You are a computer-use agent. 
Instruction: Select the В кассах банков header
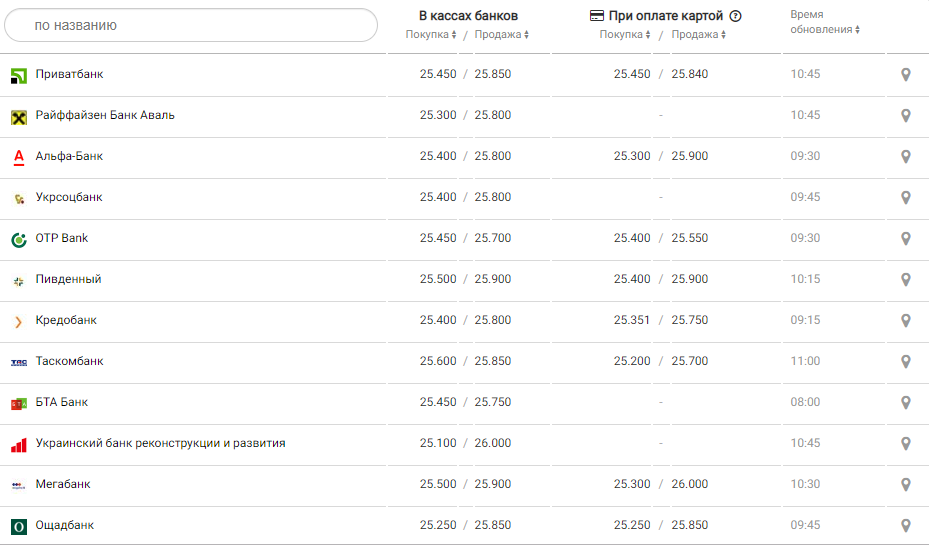click(x=468, y=16)
